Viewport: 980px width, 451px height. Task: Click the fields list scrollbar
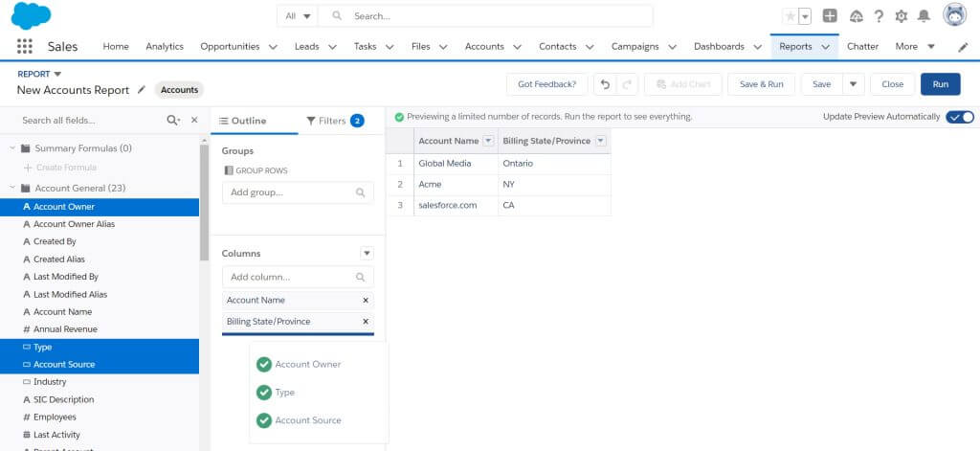[205, 203]
